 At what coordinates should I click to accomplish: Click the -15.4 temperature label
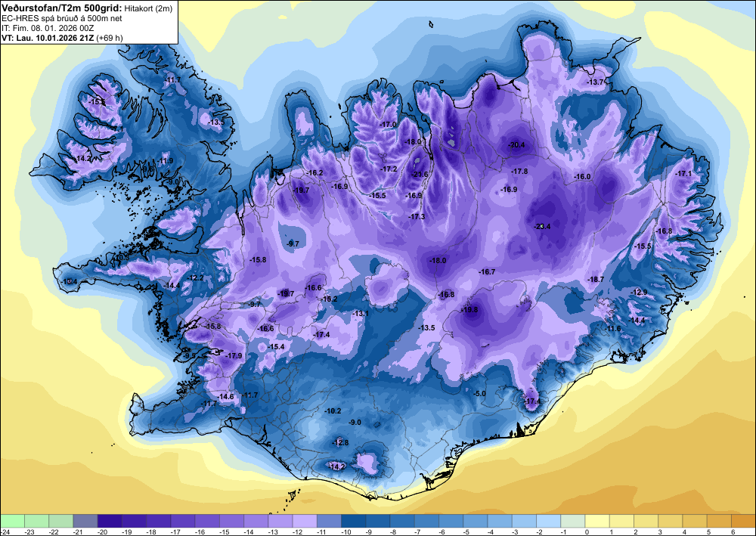276,347
